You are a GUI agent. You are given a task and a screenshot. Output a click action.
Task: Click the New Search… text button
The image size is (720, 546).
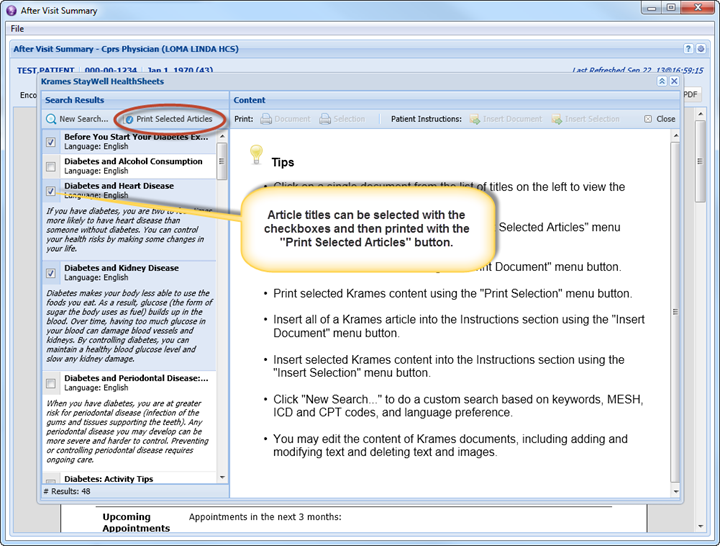(x=84, y=119)
